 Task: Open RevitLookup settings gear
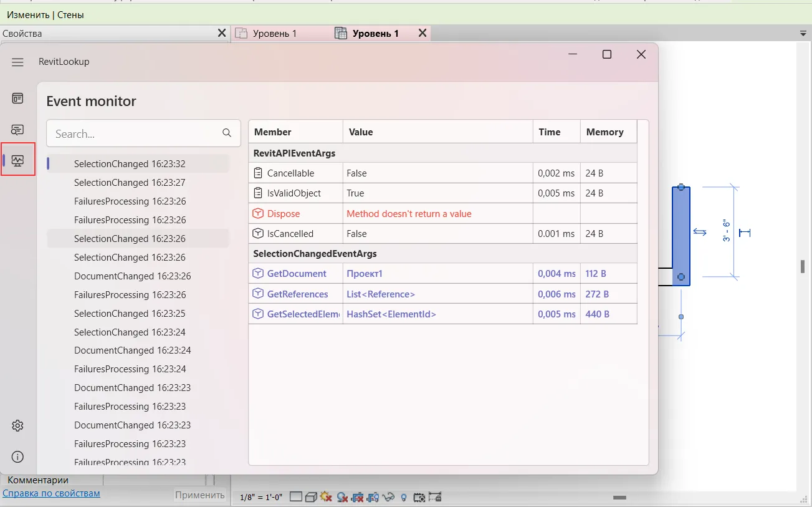pyautogui.click(x=17, y=426)
